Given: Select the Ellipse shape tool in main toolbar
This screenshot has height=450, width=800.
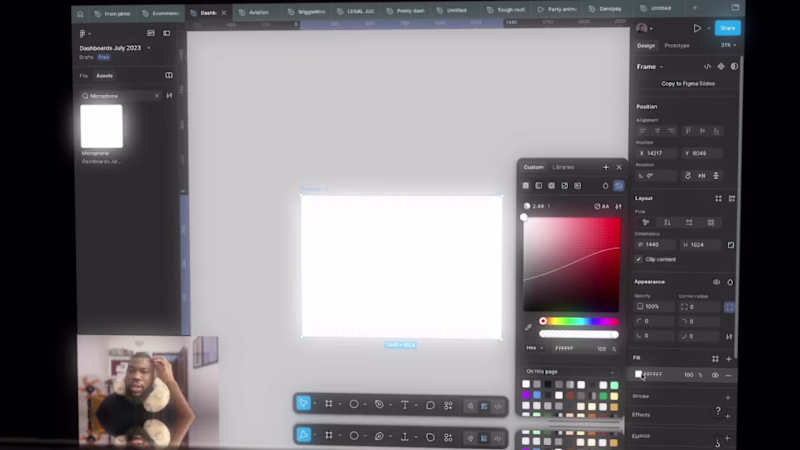Looking at the screenshot, I should coord(354,404).
